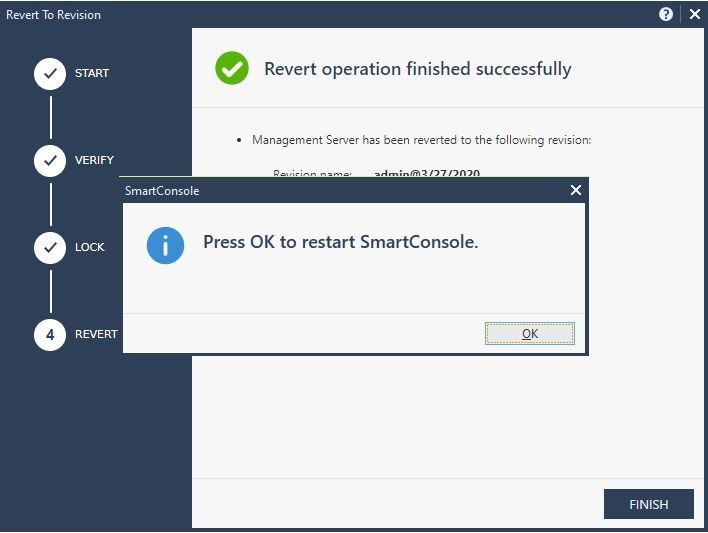Screen dimensions: 708x533
Task: Click the green success checkmark icon
Action: pyautogui.click(x=232, y=68)
